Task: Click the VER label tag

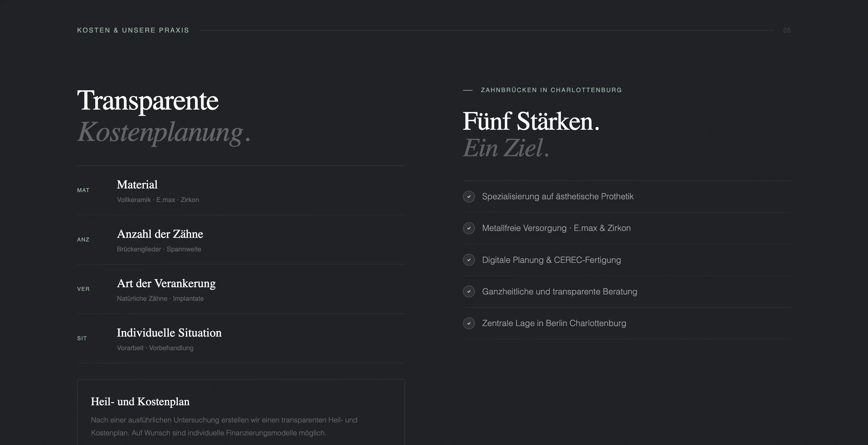Action: 83,289
